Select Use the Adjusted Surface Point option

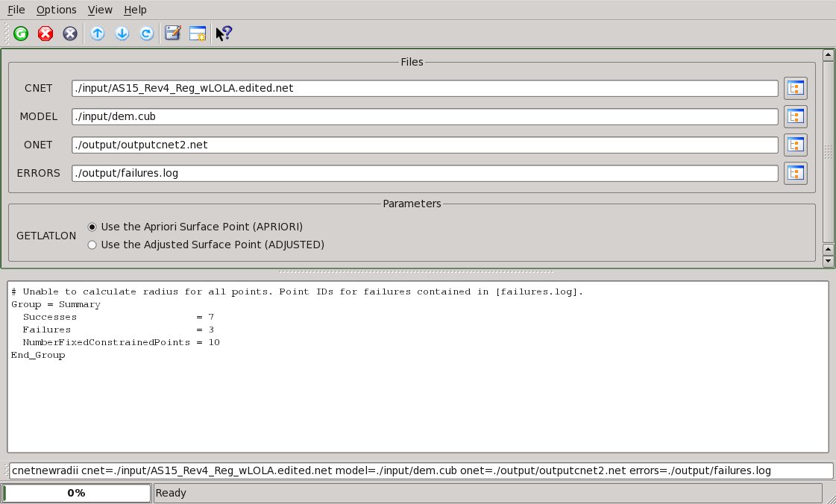pyautogui.click(x=92, y=245)
